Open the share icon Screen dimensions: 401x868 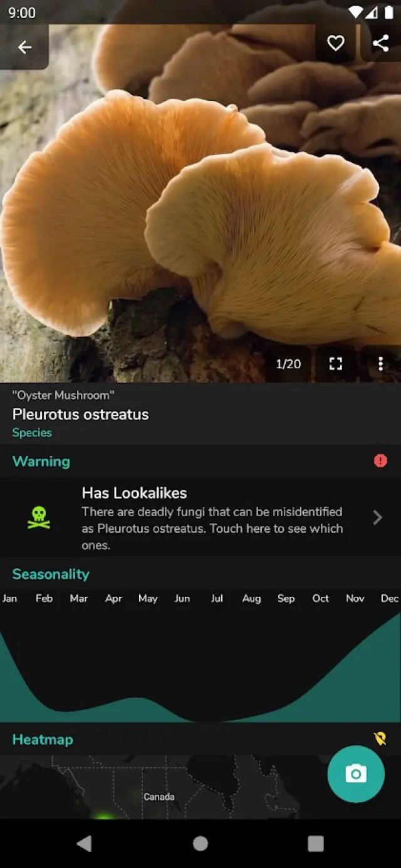coord(380,43)
